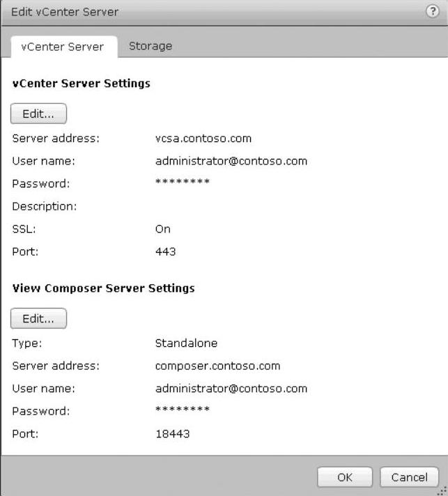Viewport: 448px width, 496px height.
Task: Click the vcsa.contoso.com server address
Action: click(203, 139)
